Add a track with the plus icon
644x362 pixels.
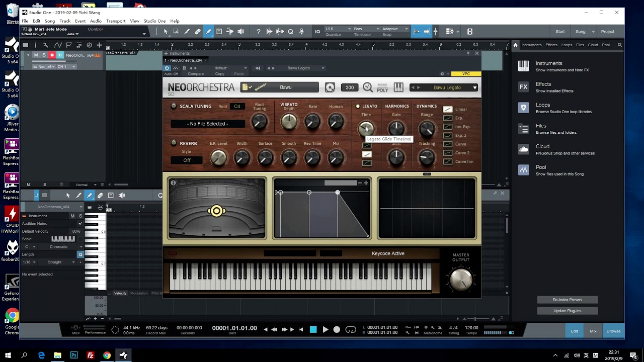pos(99,45)
